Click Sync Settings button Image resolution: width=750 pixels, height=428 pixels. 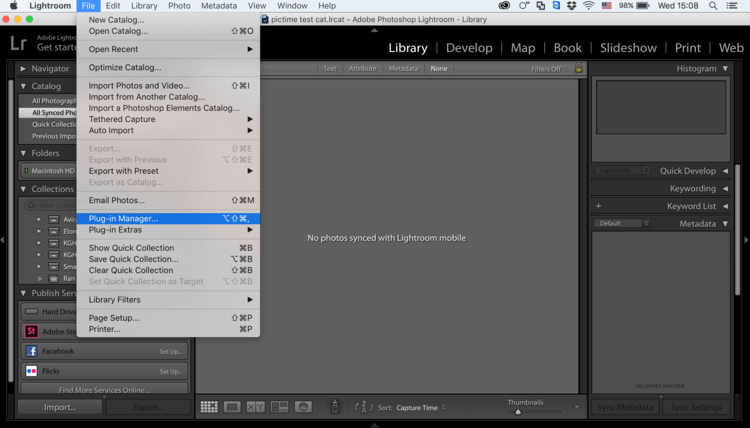pos(696,407)
